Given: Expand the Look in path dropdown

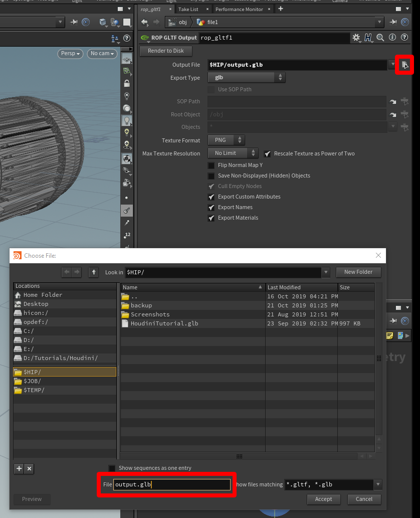Looking at the screenshot, I should coord(326,272).
